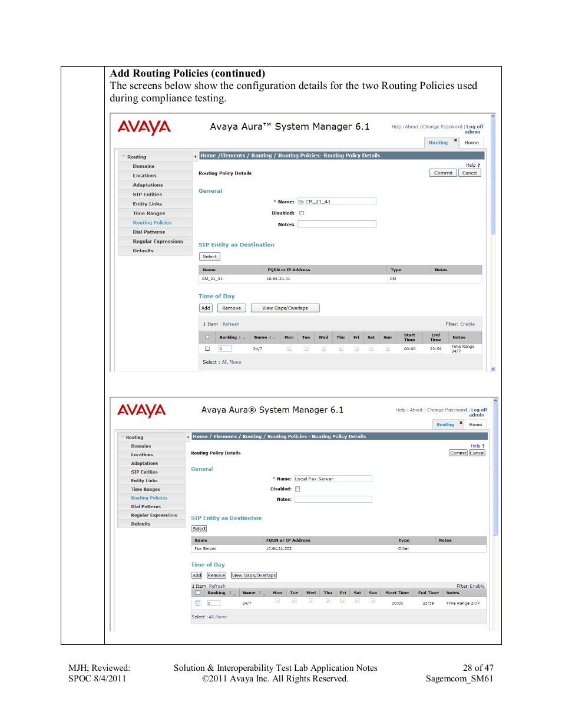This screenshot has height=728, width=562.
Task: Click the Fax Server name cell in SIP Entity table
Action: pos(205,548)
